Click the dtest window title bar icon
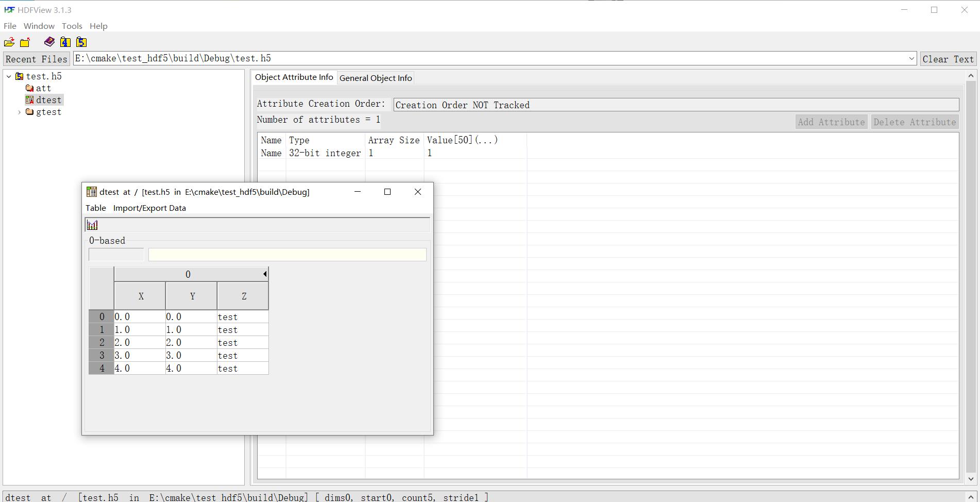Image resolution: width=980 pixels, height=502 pixels. [x=91, y=192]
